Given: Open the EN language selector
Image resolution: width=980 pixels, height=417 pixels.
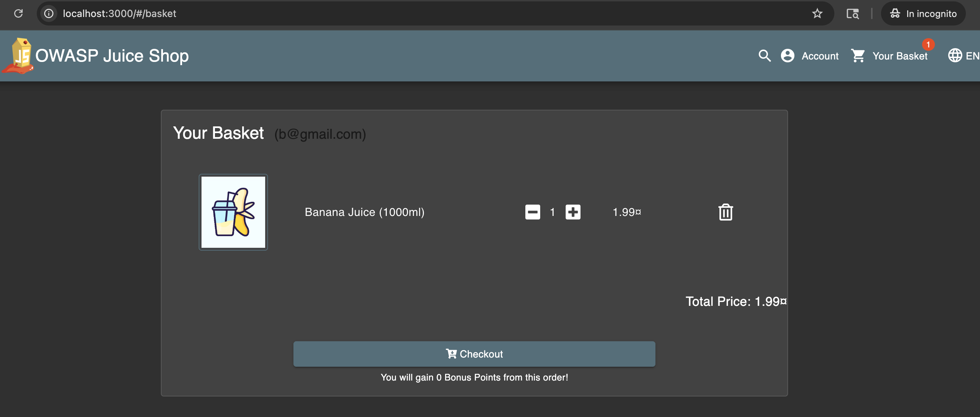Looking at the screenshot, I should pos(972,56).
